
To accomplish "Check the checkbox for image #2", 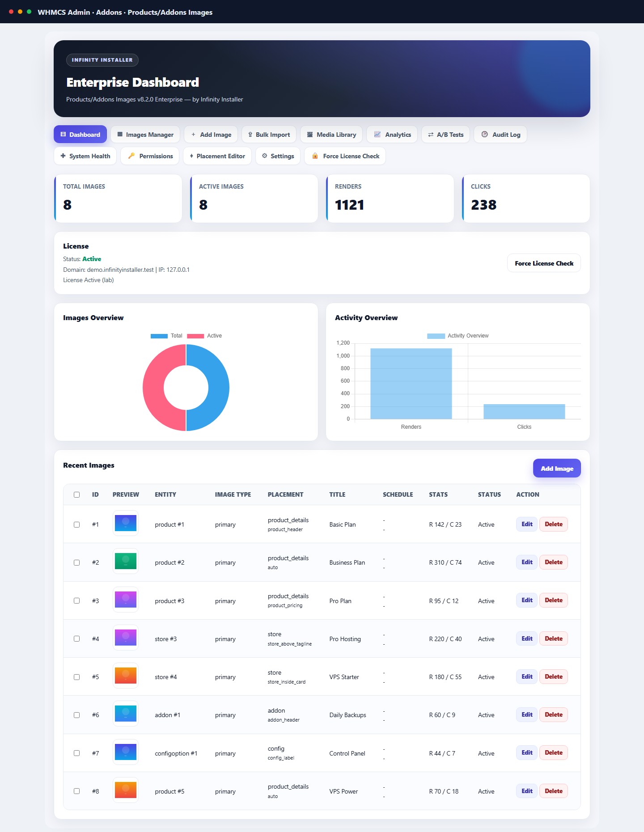I will click(x=76, y=562).
